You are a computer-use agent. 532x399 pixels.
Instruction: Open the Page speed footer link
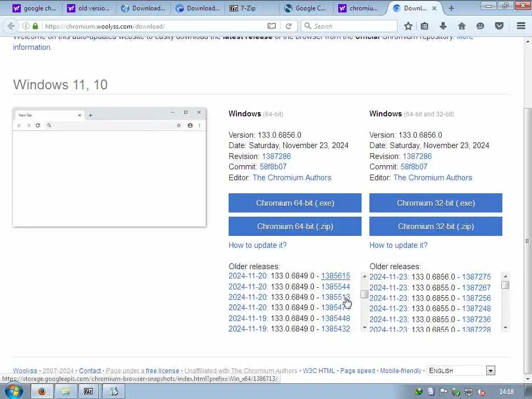coord(357,370)
